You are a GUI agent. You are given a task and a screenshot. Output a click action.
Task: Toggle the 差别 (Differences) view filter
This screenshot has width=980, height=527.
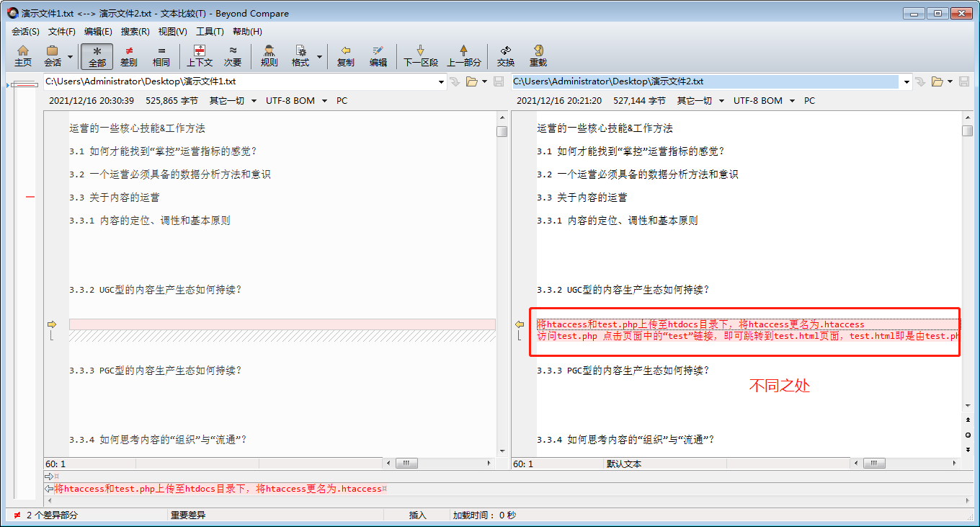pyautogui.click(x=129, y=56)
